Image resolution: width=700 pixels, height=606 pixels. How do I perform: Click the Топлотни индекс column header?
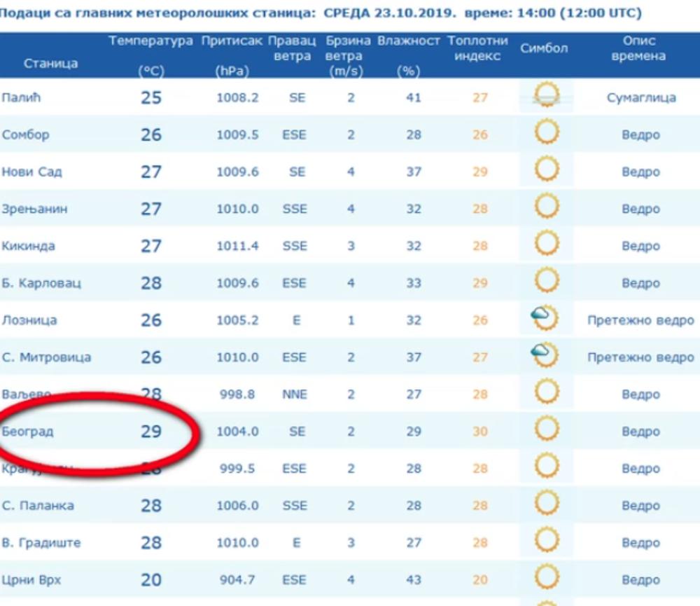click(x=477, y=48)
